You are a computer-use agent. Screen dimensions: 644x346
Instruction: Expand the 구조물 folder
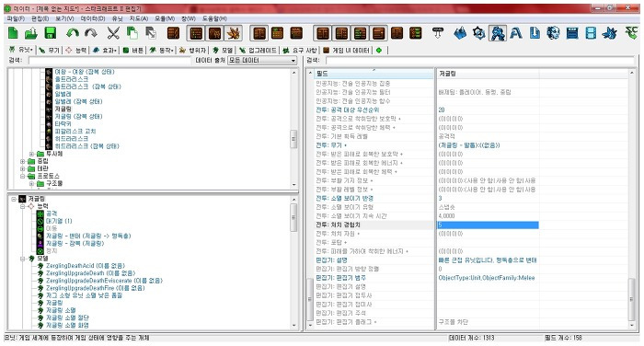click(31, 184)
